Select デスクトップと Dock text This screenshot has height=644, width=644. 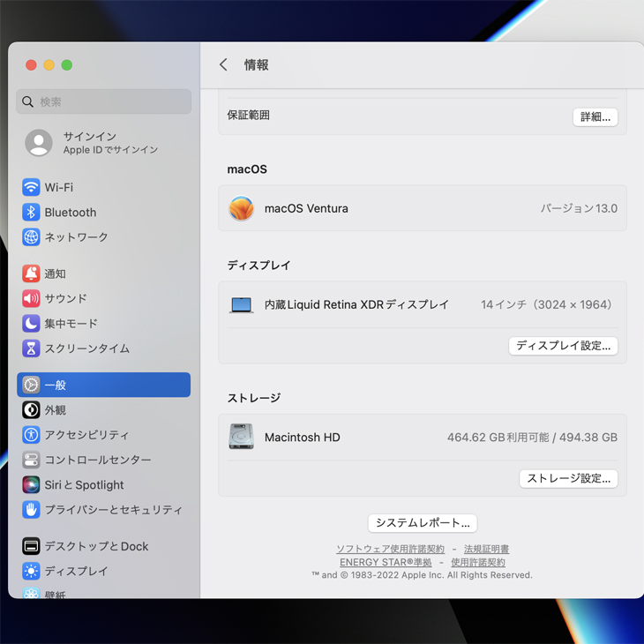coord(96,546)
